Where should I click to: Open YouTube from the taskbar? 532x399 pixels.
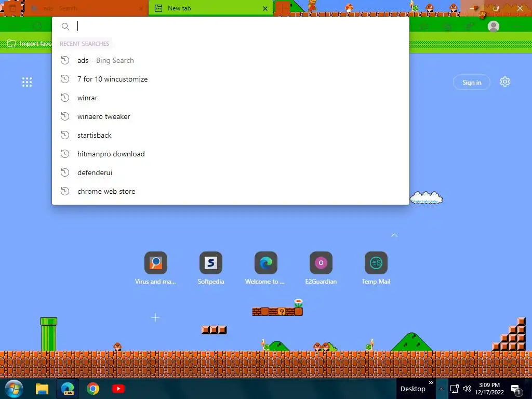click(x=118, y=389)
